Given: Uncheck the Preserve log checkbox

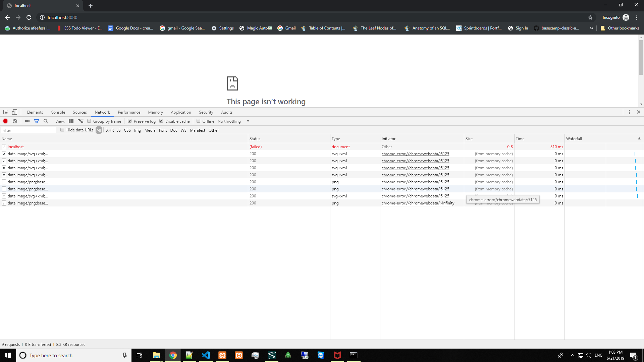Looking at the screenshot, I should (x=130, y=121).
